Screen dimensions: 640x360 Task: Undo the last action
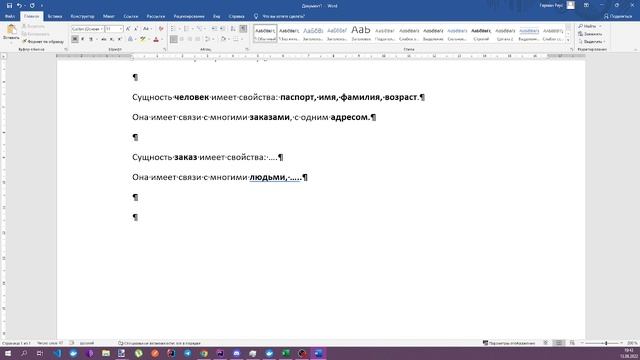19,6
